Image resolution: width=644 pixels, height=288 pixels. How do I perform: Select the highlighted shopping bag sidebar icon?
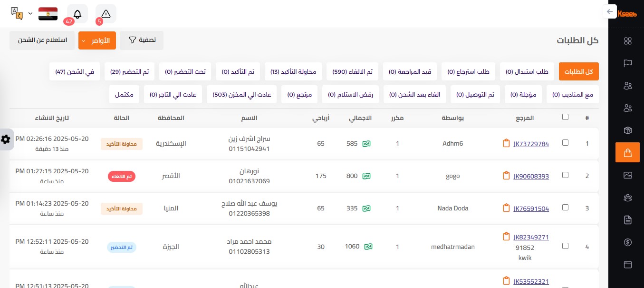(x=627, y=153)
